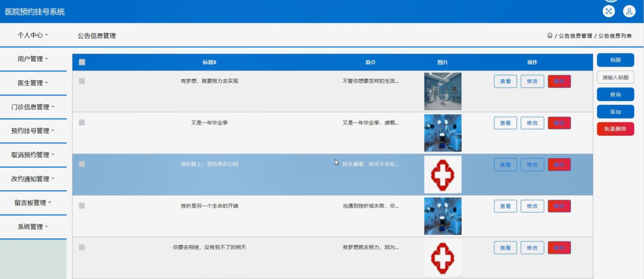Click the 简介 column header

coord(370,63)
